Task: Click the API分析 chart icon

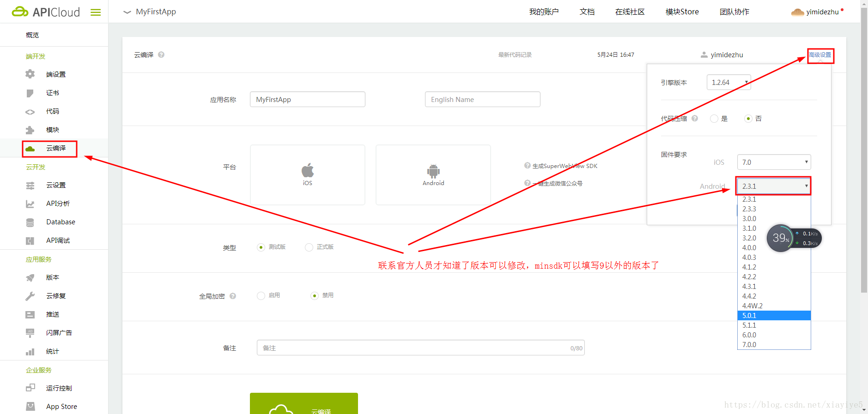Action: (x=30, y=204)
